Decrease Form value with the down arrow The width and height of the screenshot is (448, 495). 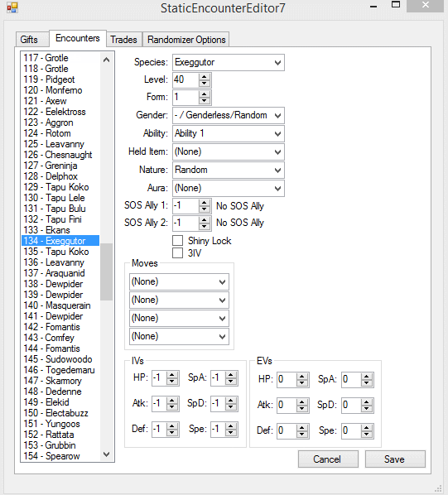point(205,100)
